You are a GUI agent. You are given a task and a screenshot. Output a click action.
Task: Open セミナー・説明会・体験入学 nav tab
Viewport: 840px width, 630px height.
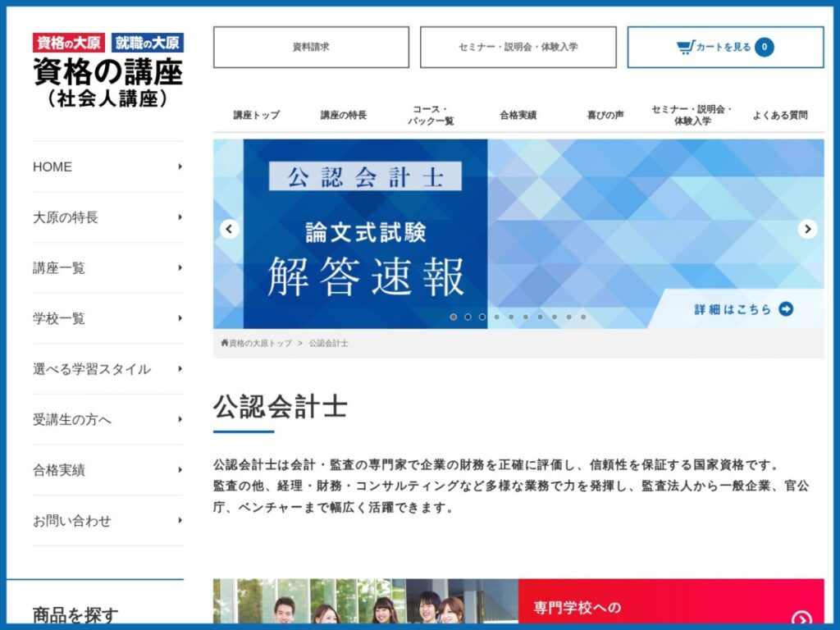(x=692, y=115)
